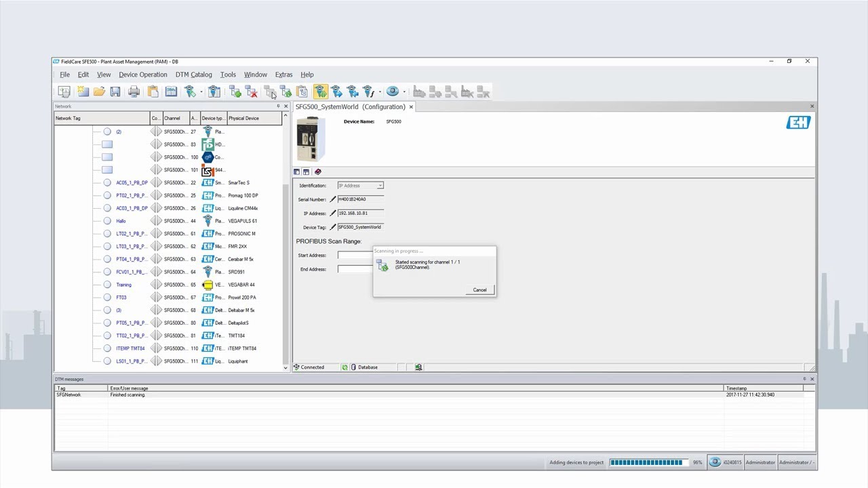Click the VEGAPULS 61 text
Viewport: 868px width, 488px height.
(x=243, y=221)
